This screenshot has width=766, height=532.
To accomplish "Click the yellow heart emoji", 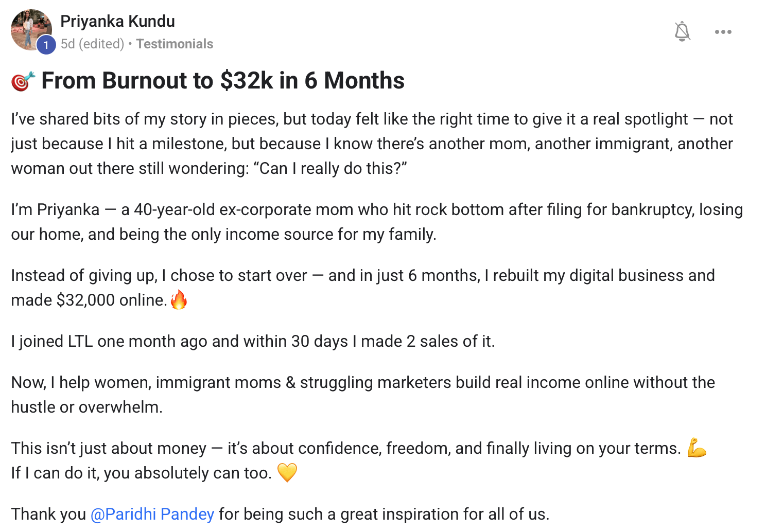I will click(x=287, y=472).
